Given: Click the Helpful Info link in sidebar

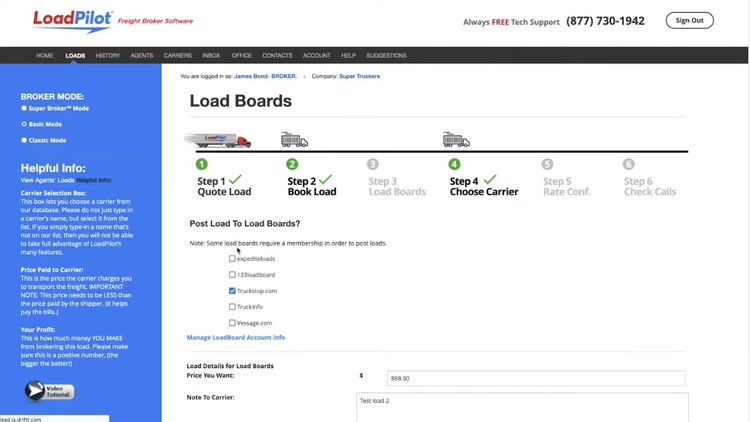Looking at the screenshot, I should pos(94,180).
